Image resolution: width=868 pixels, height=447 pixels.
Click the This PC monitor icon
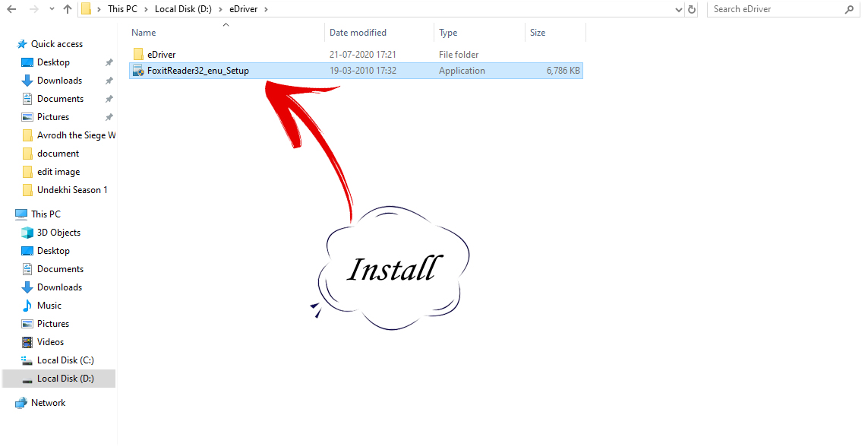21,214
